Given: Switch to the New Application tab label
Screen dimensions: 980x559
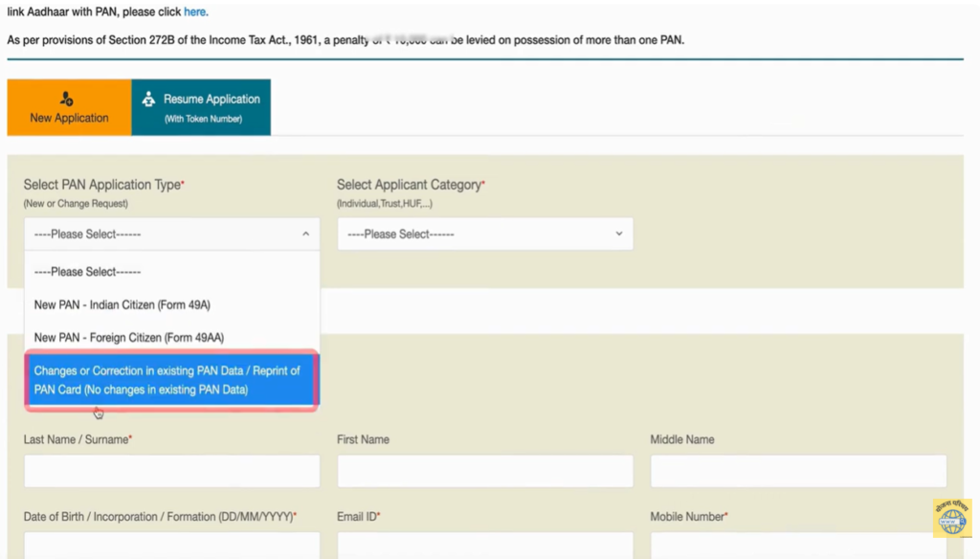Looking at the screenshot, I should tap(69, 118).
